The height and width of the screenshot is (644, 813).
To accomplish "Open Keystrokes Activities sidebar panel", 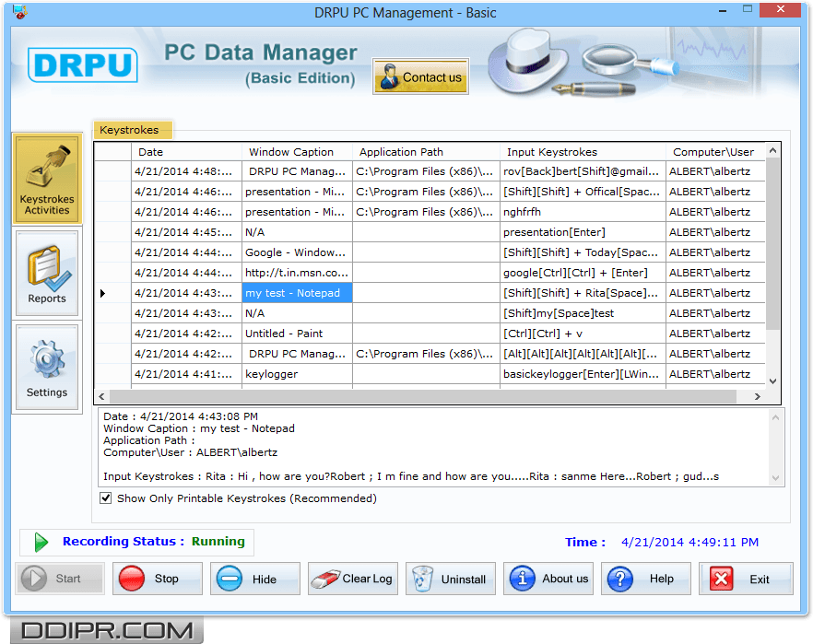I will tap(47, 180).
